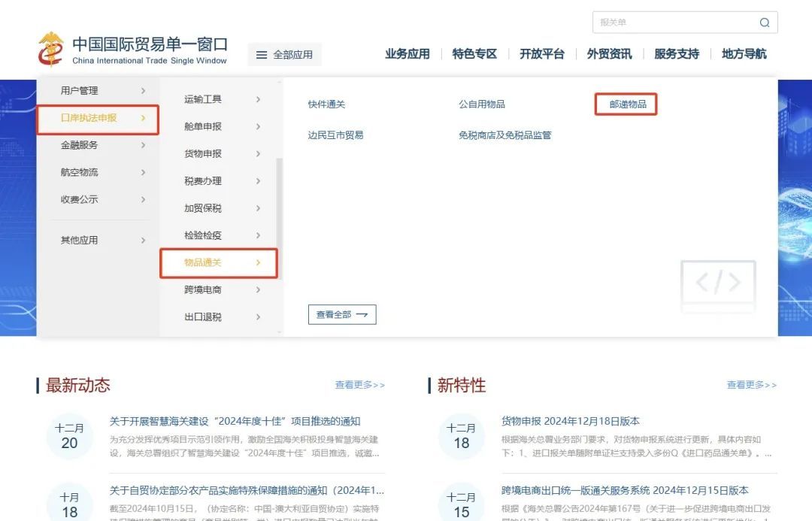Expand the chevron next to 出口退税
The image size is (812, 521).
click(258, 317)
